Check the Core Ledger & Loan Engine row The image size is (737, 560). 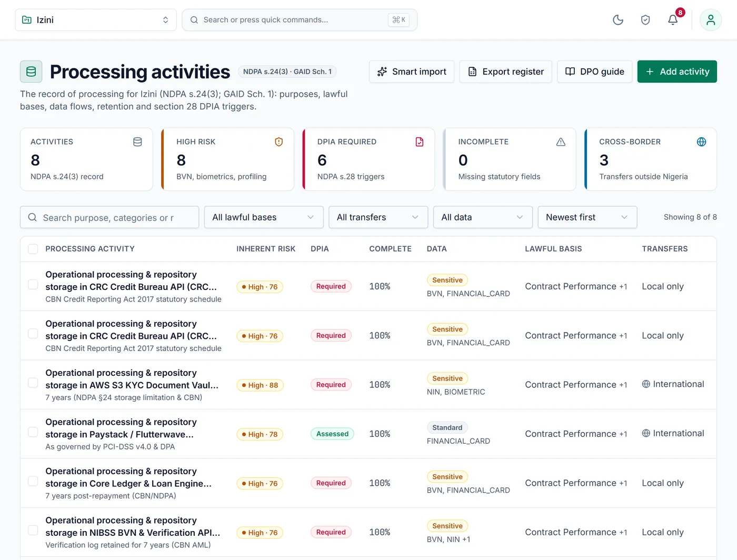33,481
